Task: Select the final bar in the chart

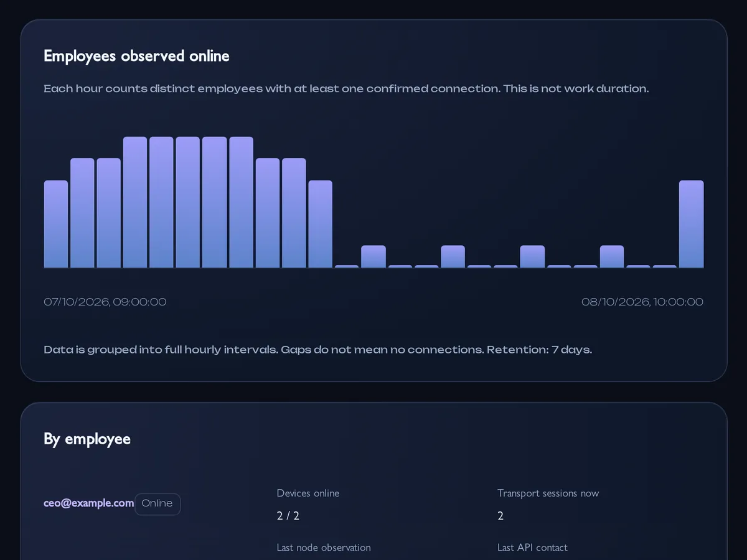Action: click(x=692, y=224)
